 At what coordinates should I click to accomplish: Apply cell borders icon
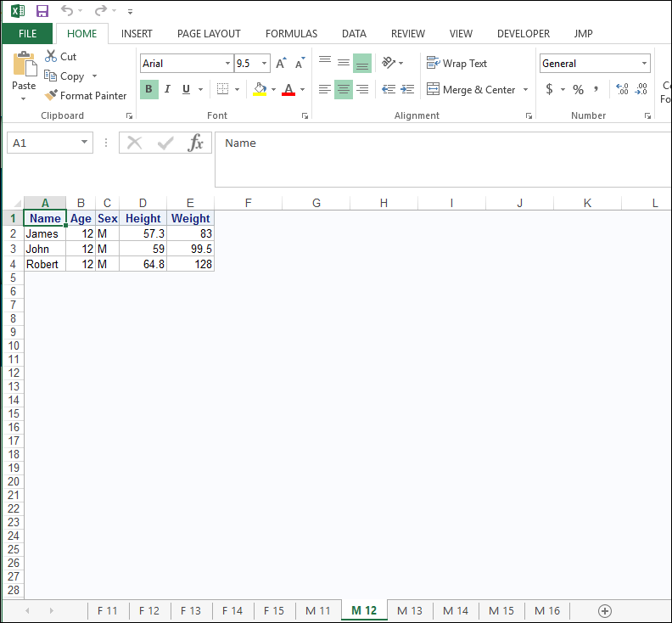coord(222,89)
